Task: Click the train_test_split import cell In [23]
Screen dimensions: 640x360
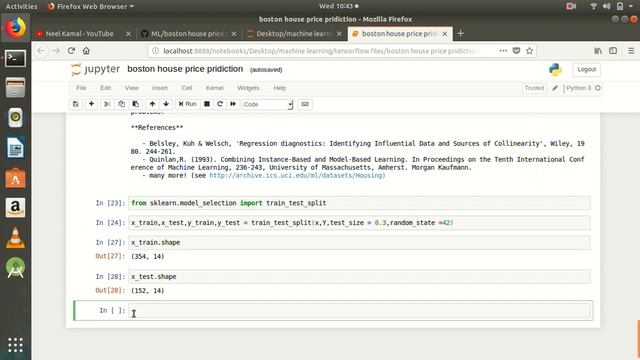Action: click(x=359, y=203)
